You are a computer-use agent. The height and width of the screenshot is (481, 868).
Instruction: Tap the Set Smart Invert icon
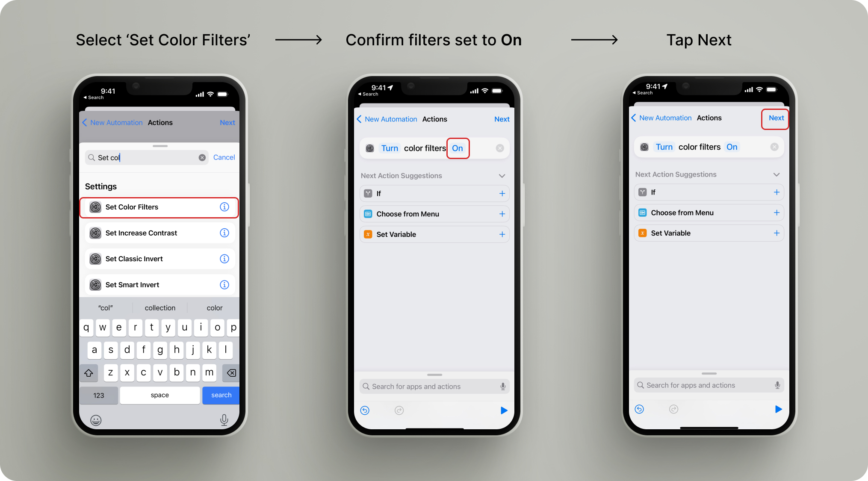tap(97, 285)
